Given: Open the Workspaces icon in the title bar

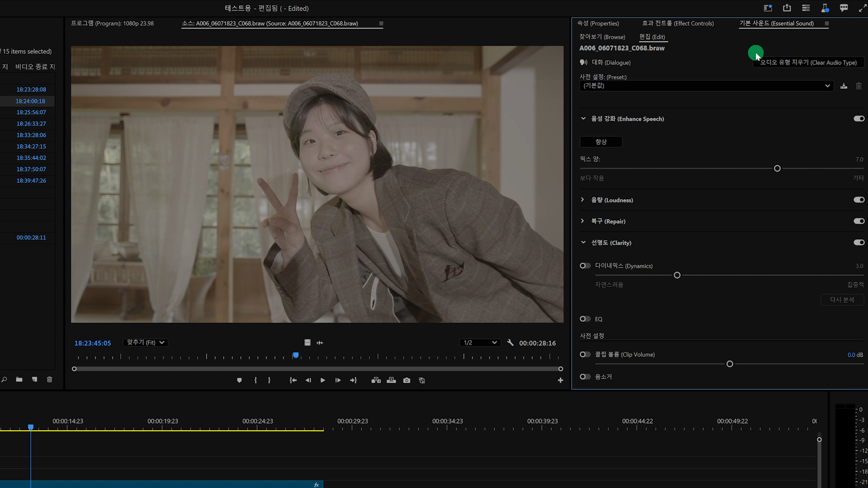Looking at the screenshot, I should pyautogui.click(x=768, y=8).
